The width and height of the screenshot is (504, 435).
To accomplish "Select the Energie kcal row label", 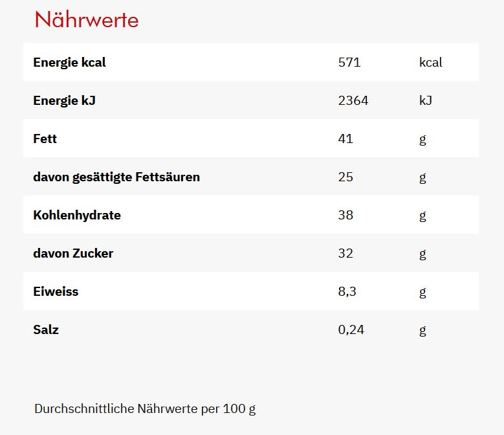I will click(69, 63).
